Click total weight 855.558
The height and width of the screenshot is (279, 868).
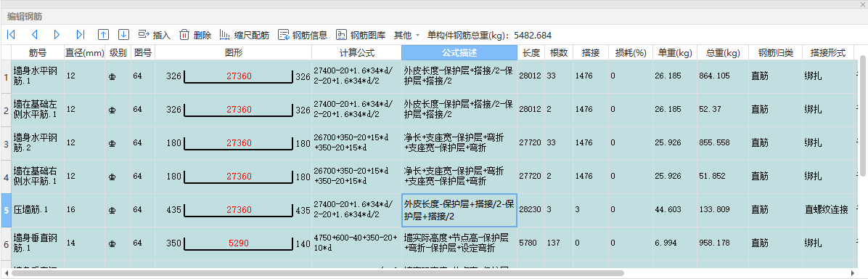(x=722, y=143)
